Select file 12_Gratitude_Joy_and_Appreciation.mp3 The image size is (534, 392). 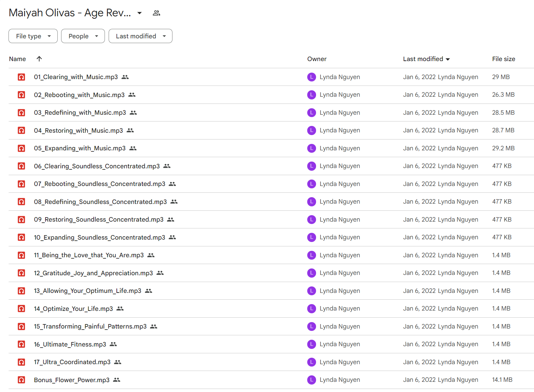[93, 273]
